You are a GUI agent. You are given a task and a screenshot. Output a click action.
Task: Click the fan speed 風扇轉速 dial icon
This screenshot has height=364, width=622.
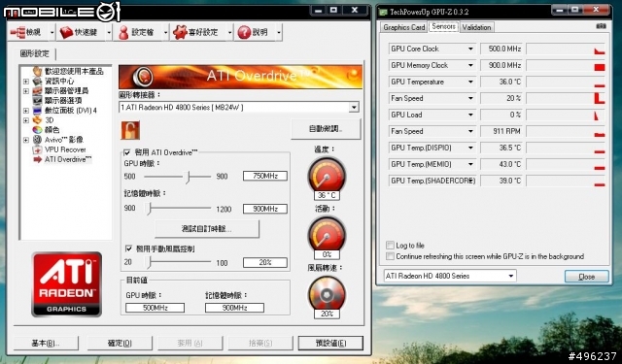click(x=327, y=294)
